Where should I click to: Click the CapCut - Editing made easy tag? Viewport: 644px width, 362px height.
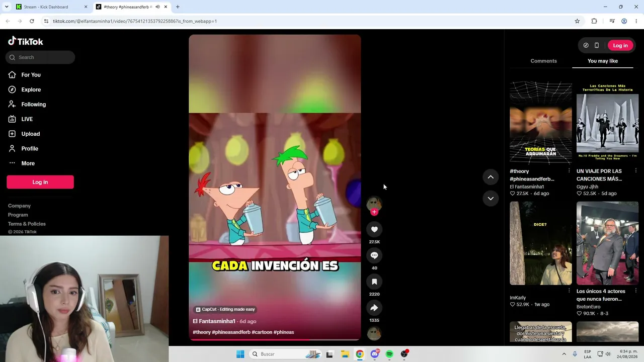(225, 309)
